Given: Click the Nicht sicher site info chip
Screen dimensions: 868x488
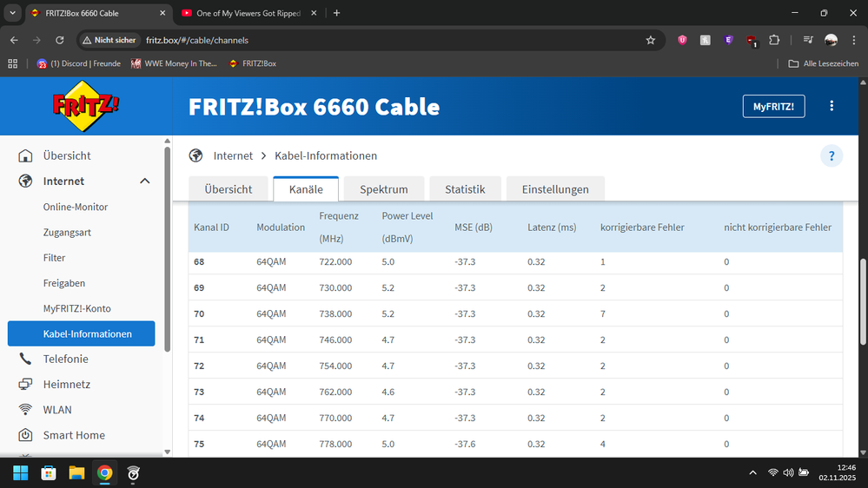Looking at the screenshot, I should pos(109,40).
